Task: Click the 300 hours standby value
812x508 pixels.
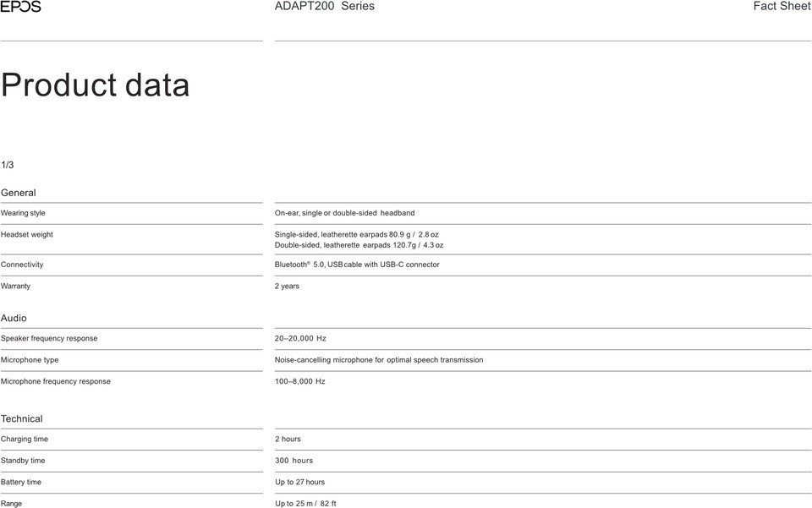Action: [x=294, y=461]
